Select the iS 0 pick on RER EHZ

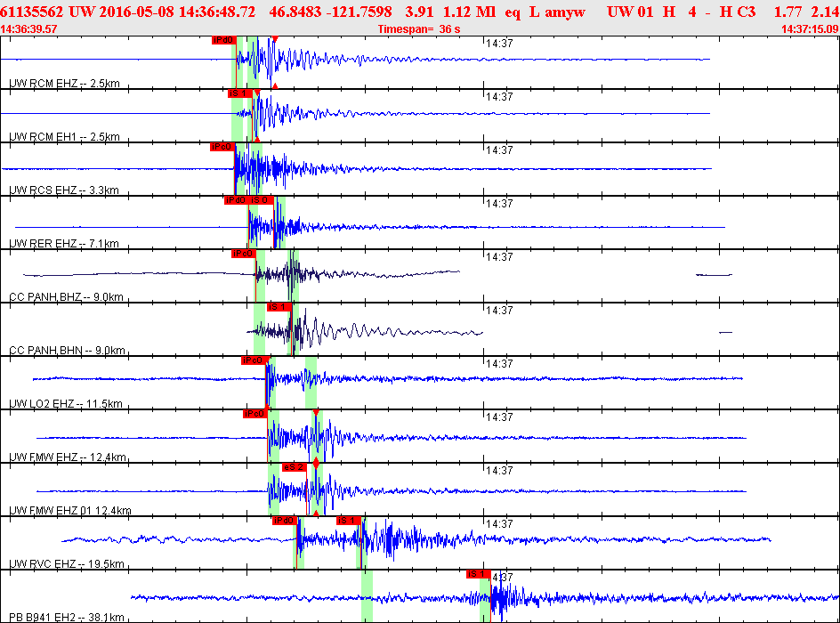click(261, 200)
